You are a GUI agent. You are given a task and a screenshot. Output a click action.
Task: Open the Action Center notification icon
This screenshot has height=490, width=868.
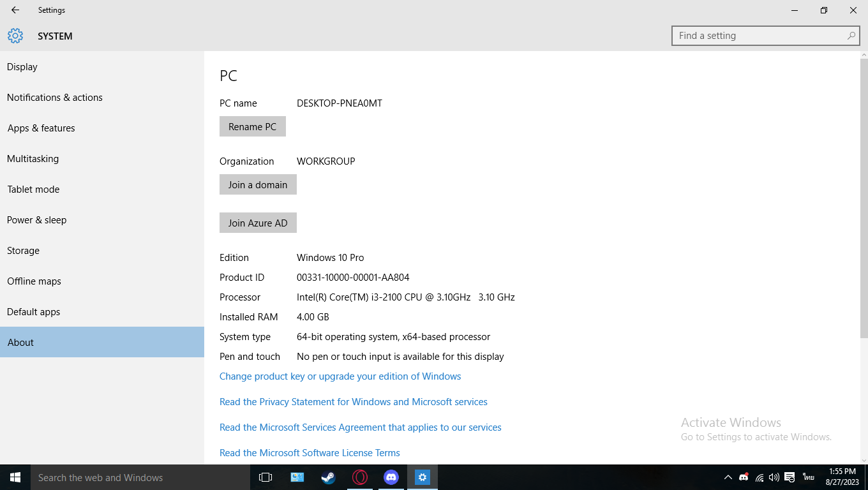tap(789, 477)
